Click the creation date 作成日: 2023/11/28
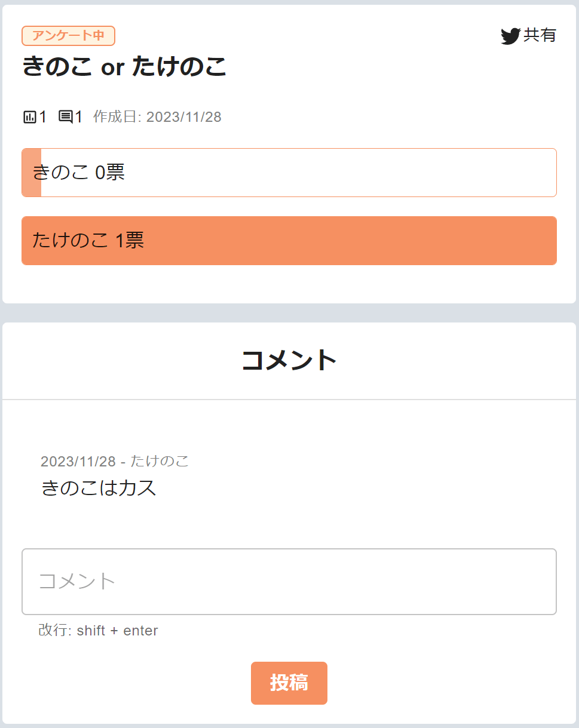Viewport: 579px width, 728px height. (155, 117)
